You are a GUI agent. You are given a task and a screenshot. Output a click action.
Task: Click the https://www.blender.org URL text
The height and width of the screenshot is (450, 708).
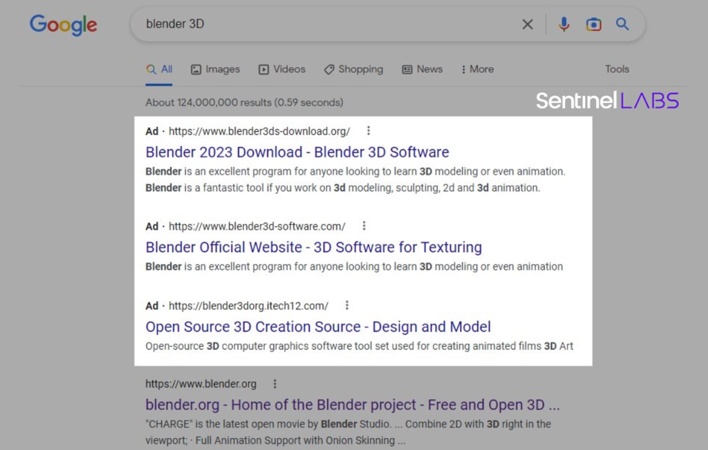coord(201,384)
